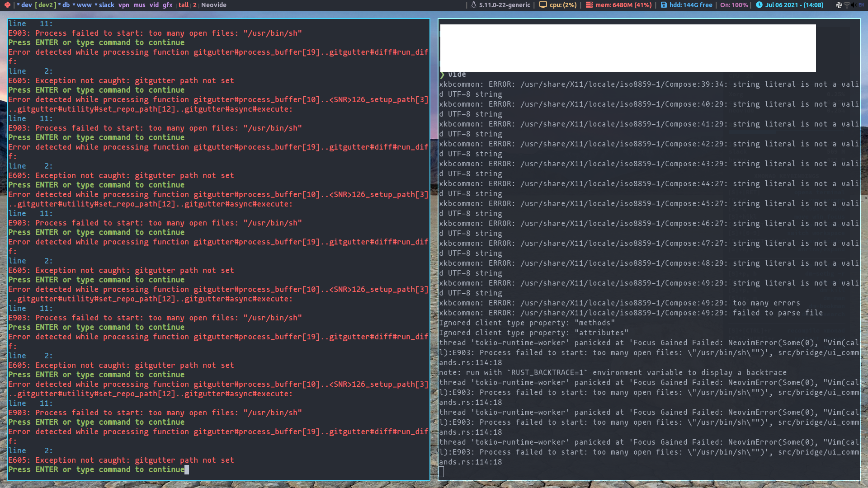Click the Tux icon beside the kernel version
The width and height of the screenshot is (868, 488).
473,5
